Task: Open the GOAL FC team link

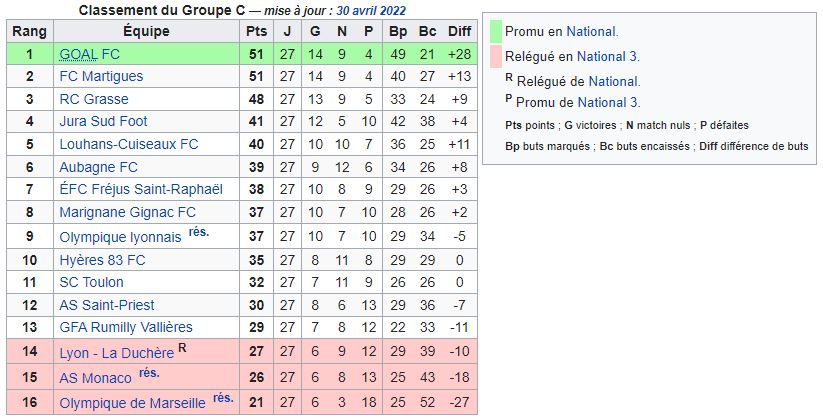Action: coord(89,54)
